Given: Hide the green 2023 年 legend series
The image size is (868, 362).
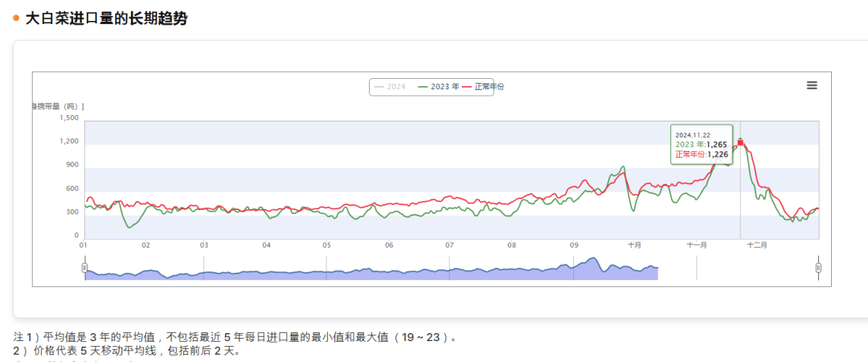Looking at the screenshot, I should [x=440, y=86].
